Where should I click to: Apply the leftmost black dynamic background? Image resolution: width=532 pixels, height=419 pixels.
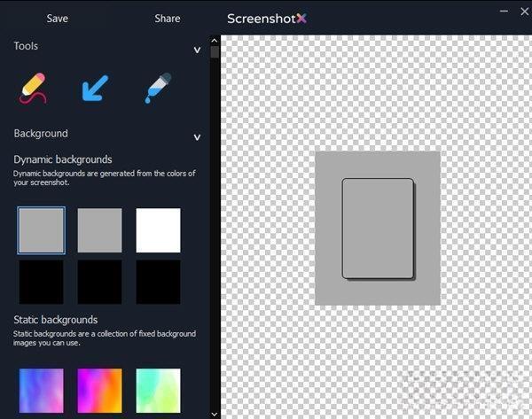41,282
